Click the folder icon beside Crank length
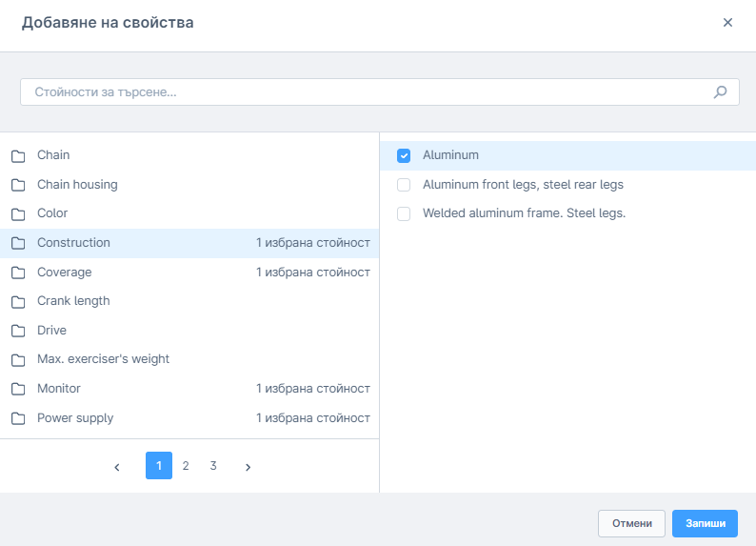The image size is (756, 546). point(18,301)
